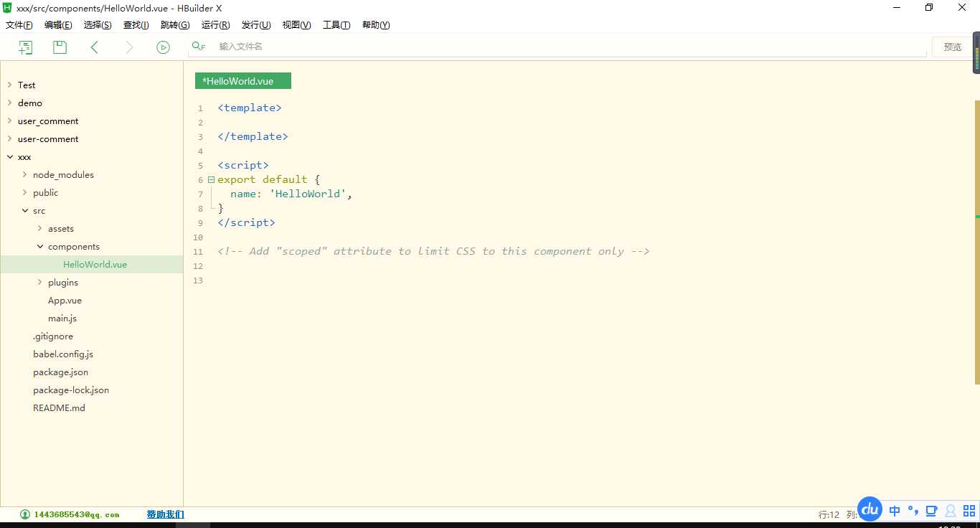Expand the user_comment project
Screen dimensions: 980x528
click(9, 121)
